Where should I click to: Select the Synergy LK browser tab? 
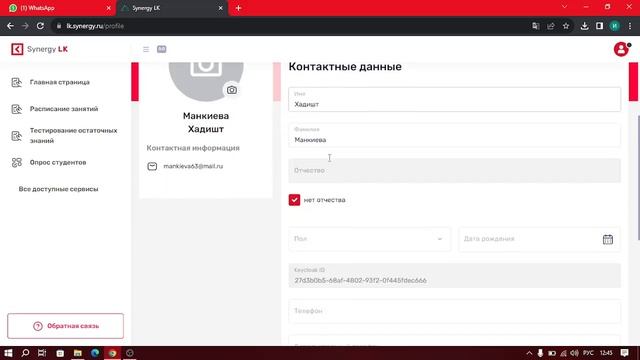tap(171, 8)
